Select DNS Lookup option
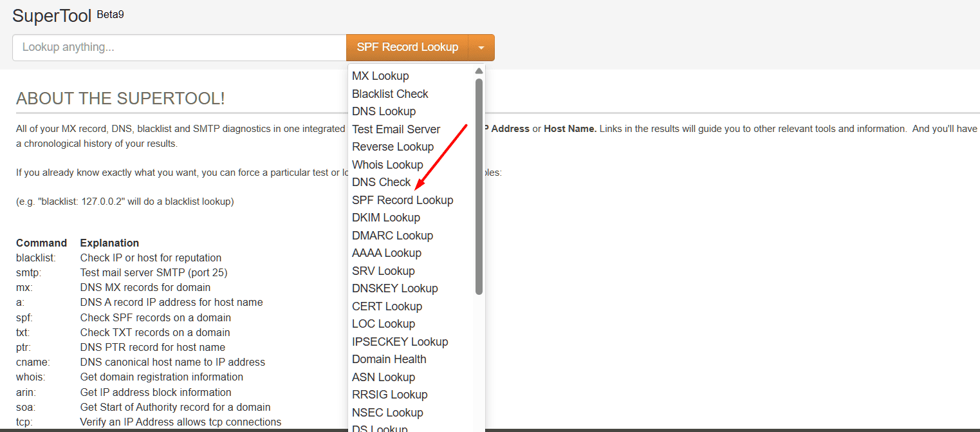This screenshot has width=980, height=432. click(384, 111)
